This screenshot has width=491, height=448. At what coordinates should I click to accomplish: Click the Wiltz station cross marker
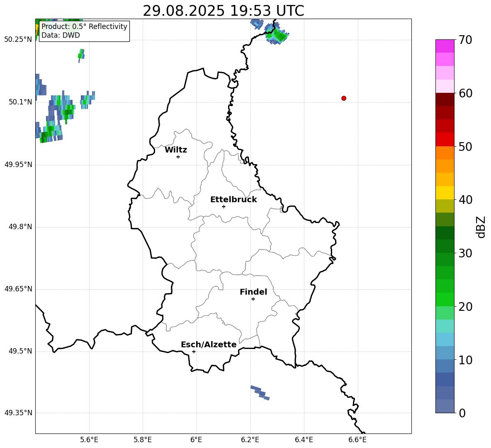tap(178, 157)
